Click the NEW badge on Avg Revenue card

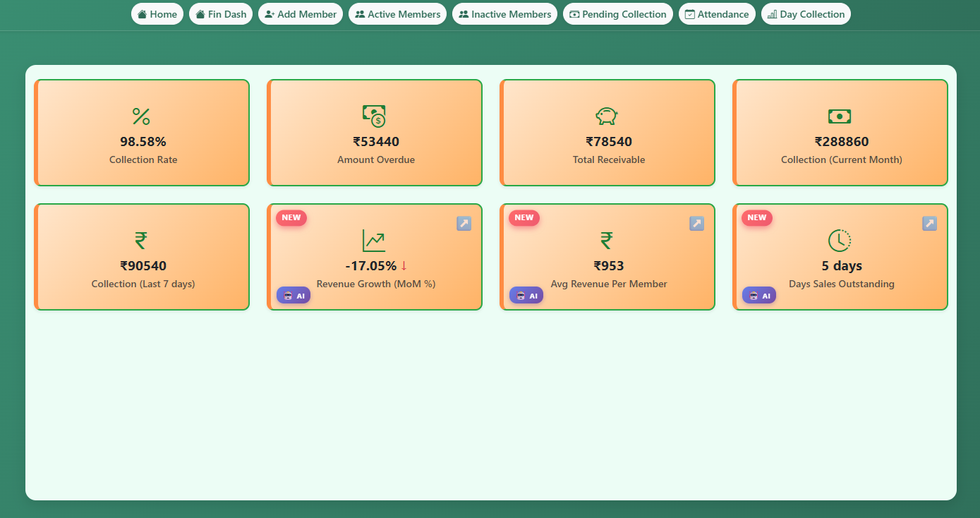[x=524, y=217]
